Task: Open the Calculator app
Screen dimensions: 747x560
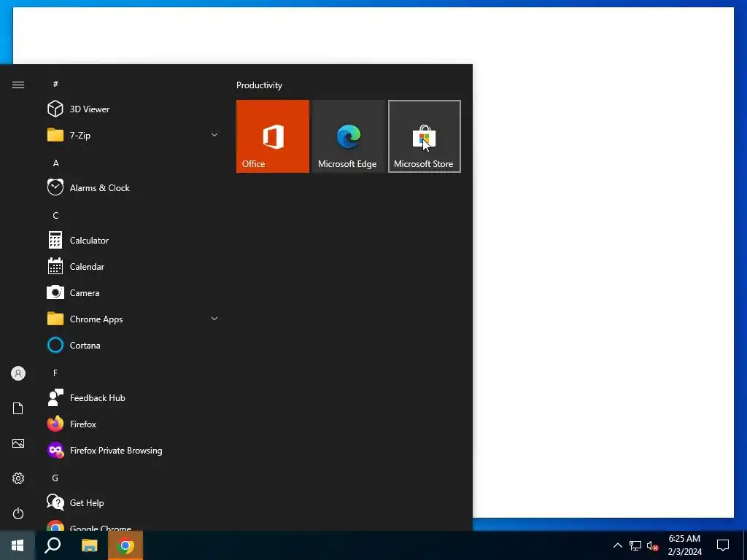Action: (x=133, y=241)
